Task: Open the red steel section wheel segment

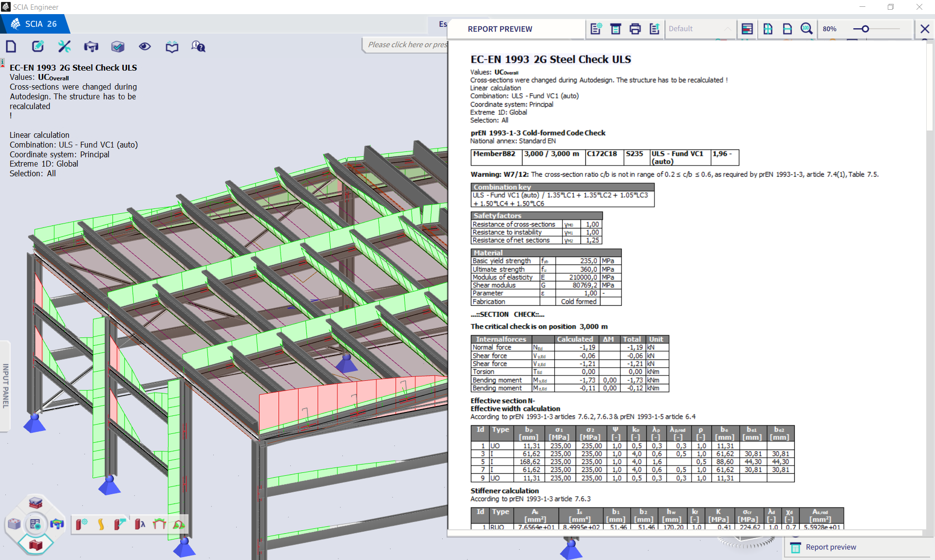Action: [36, 545]
